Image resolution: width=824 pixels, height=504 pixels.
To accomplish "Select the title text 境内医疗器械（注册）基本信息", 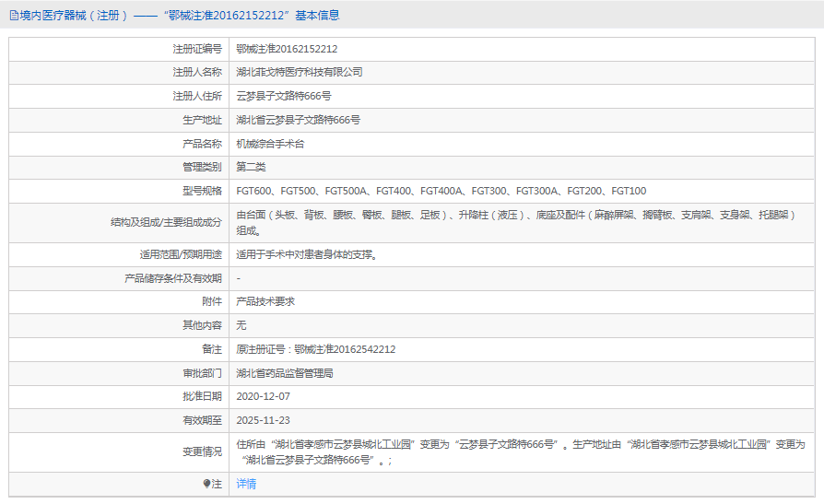I will [x=180, y=16].
